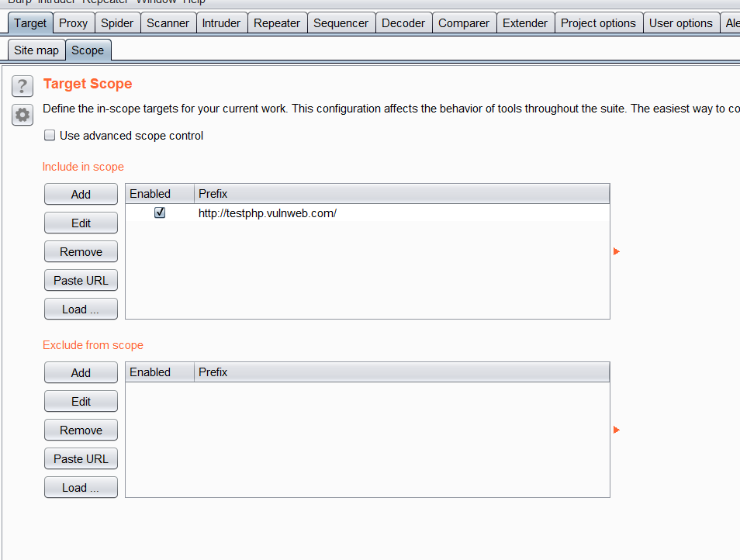Sort Exclude from scope by Prefix column
740x560 pixels.
[402, 372]
